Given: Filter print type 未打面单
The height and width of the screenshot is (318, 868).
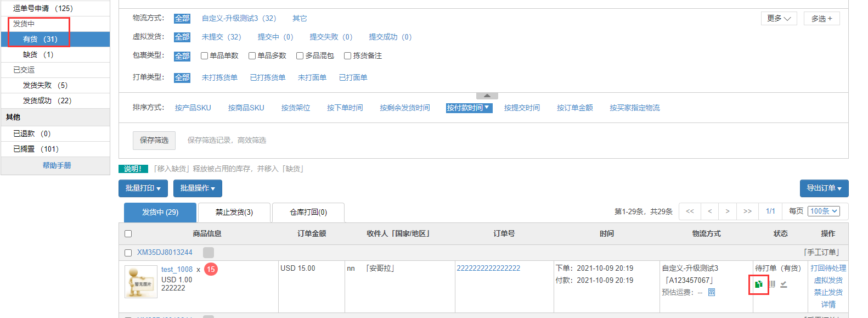Looking at the screenshot, I should [312, 77].
